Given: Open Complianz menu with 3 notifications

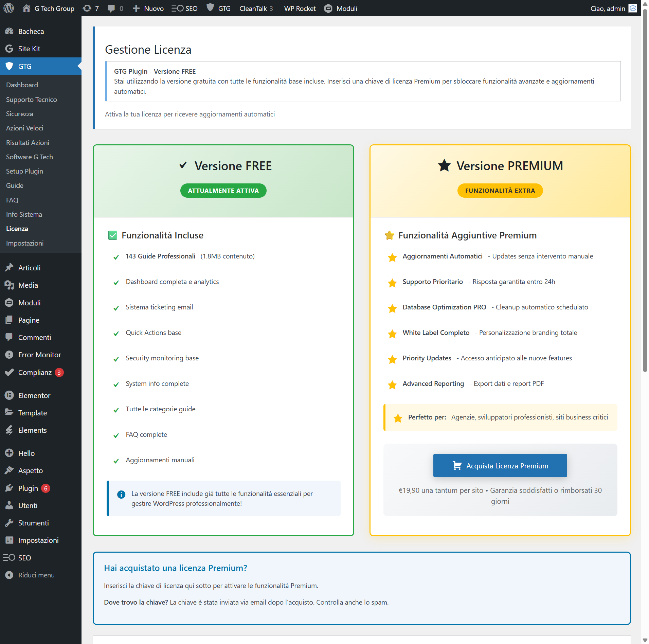Looking at the screenshot, I should (x=35, y=372).
